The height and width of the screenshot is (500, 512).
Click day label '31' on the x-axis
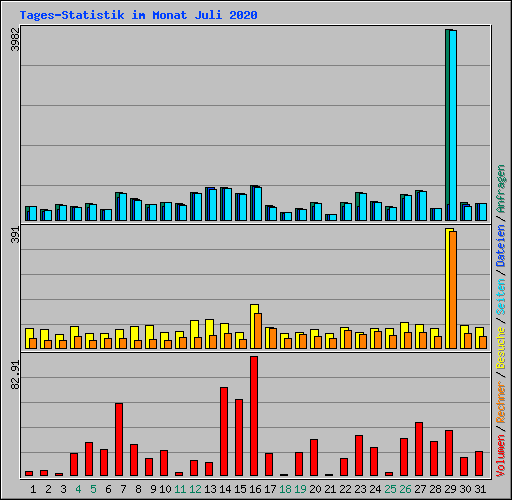(480, 489)
